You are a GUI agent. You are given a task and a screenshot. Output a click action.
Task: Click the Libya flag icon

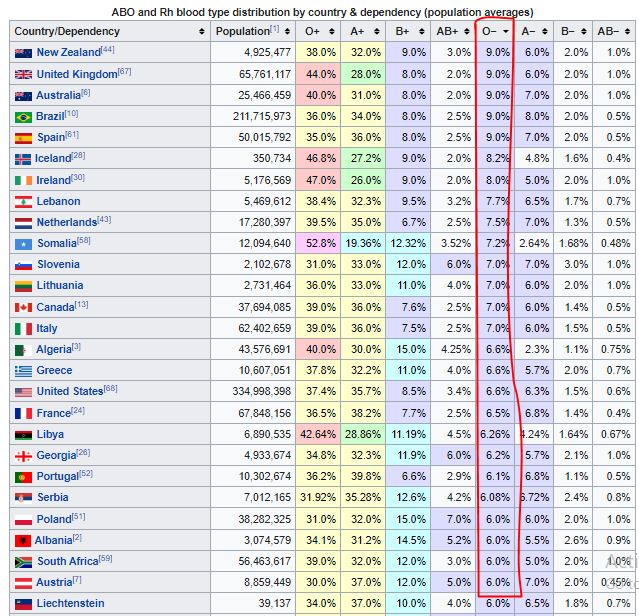[x=23, y=435]
